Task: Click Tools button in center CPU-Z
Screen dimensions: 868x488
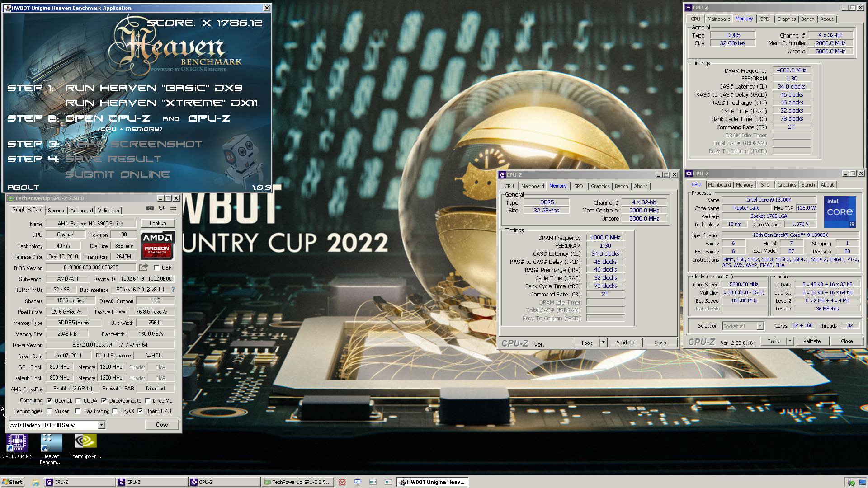Action: tap(587, 343)
